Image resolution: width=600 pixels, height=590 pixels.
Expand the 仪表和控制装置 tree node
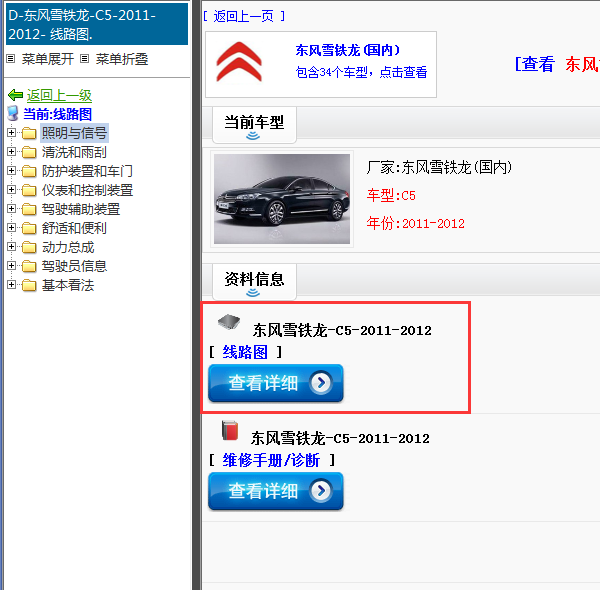11,189
